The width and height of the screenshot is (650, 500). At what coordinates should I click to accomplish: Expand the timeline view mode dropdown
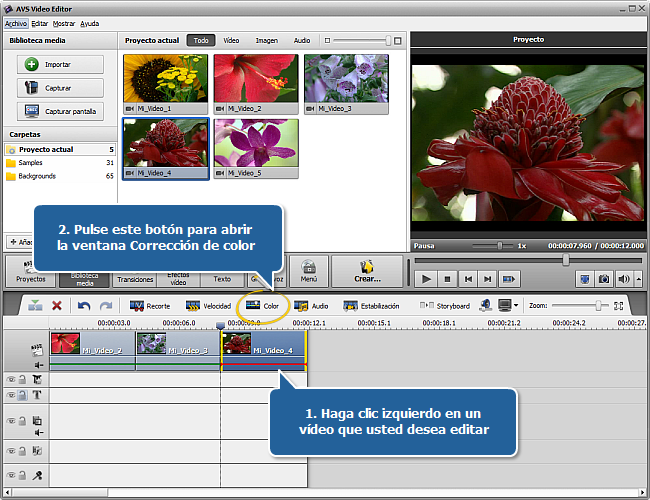pyautogui.click(x=516, y=305)
